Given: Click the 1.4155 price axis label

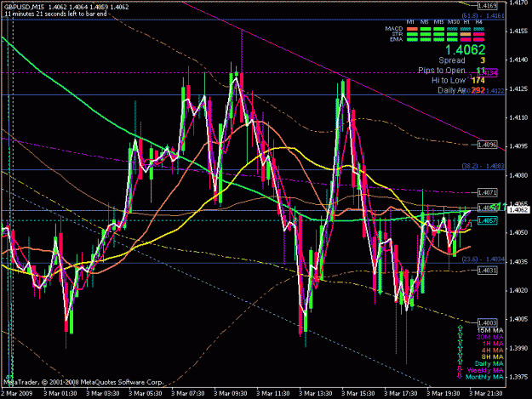Looking at the screenshot, I should pos(518,31).
